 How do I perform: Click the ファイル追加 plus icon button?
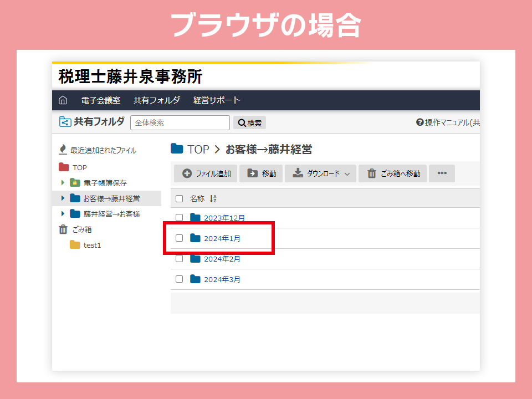(206, 173)
